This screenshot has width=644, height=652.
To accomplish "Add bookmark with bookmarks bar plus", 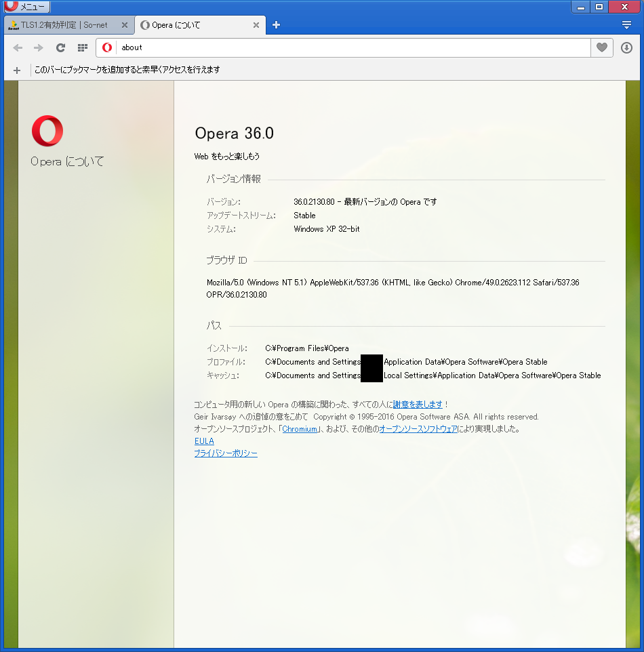I will point(17,70).
